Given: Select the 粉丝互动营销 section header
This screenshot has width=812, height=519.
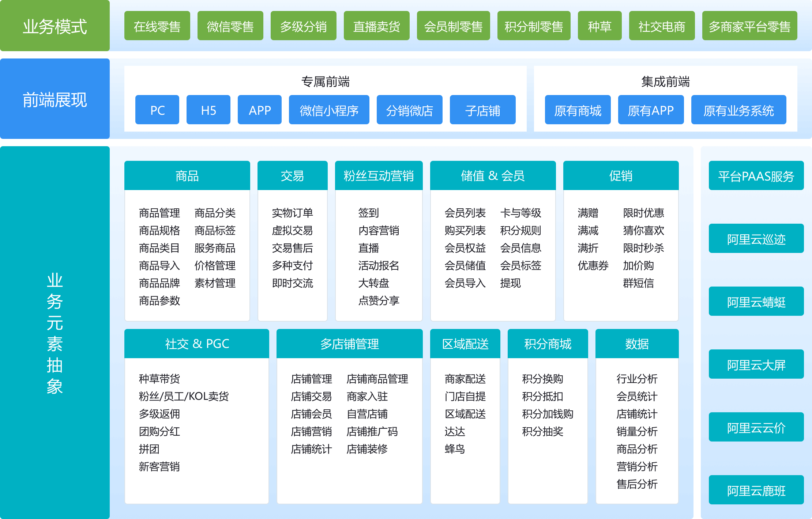Looking at the screenshot, I should [379, 176].
